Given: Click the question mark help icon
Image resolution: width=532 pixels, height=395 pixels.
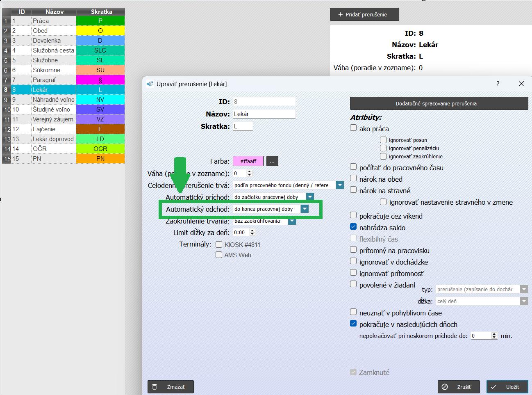Looking at the screenshot, I should pyautogui.click(x=498, y=84).
